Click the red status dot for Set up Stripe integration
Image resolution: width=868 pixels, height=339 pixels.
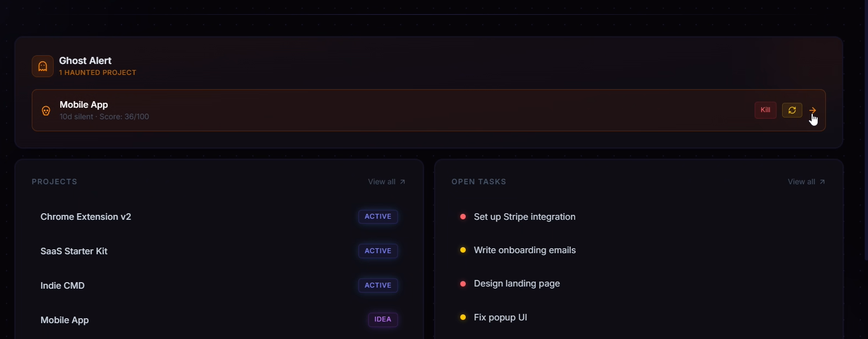point(463,217)
